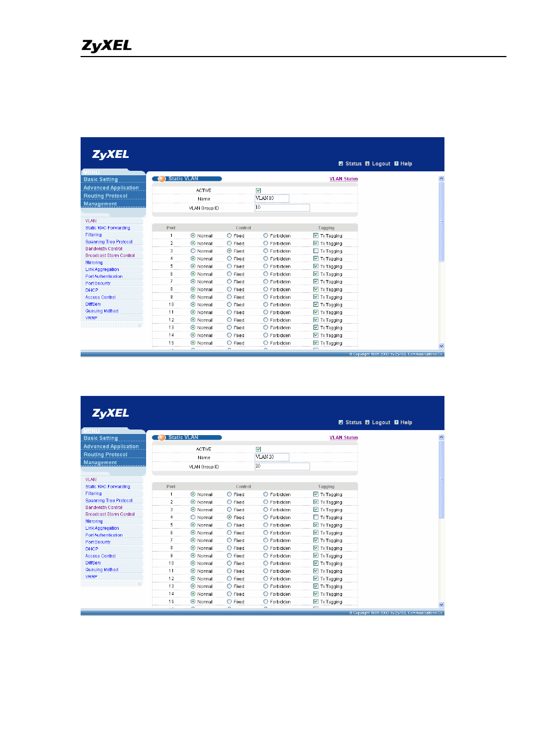Click Name field containing VLAN10
The height and width of the screenshot is (756, 534).
[272, 198]
